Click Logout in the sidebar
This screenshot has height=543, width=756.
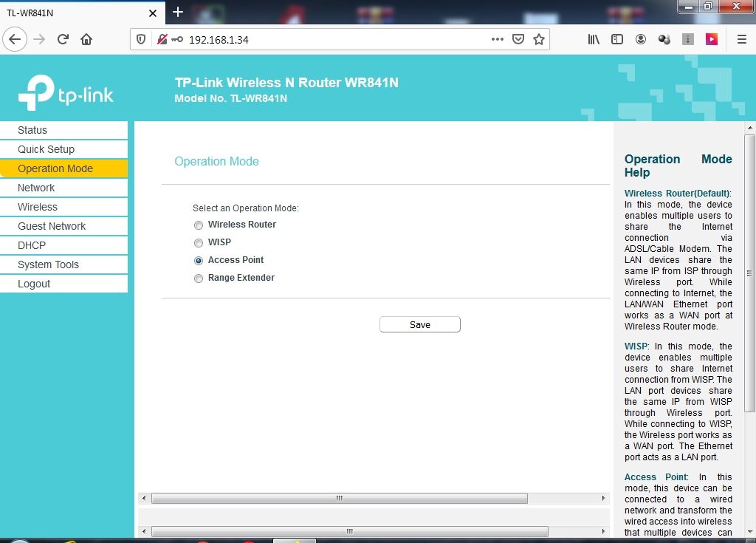tap(63, 284)
